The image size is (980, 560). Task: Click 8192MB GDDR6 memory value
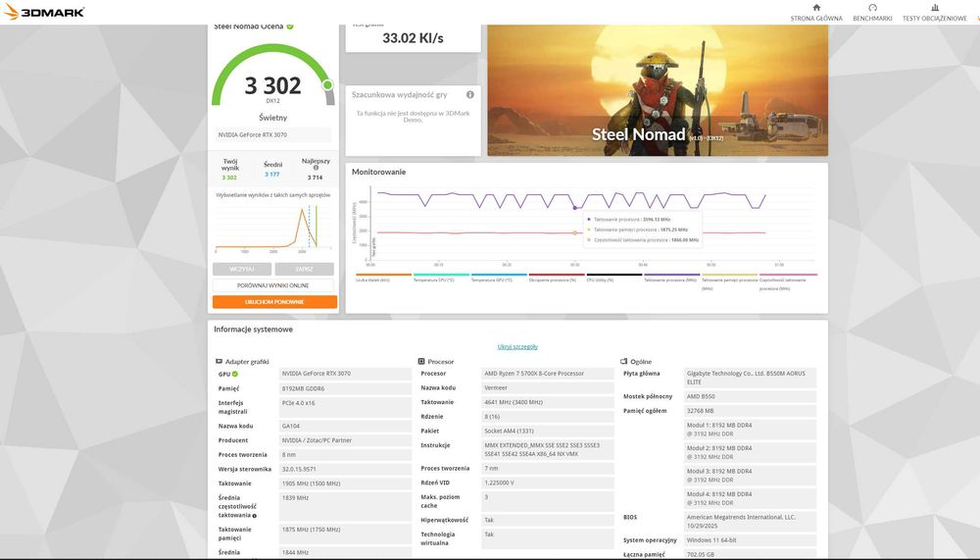pos(345,388)
